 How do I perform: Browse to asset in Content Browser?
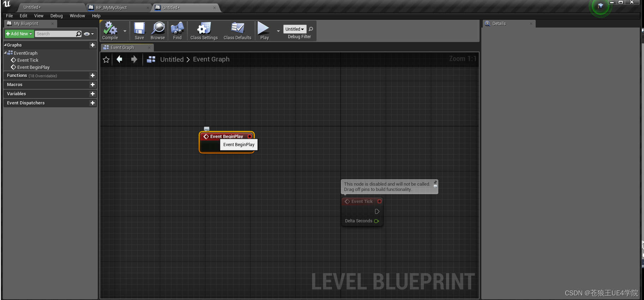pos(158,31)
